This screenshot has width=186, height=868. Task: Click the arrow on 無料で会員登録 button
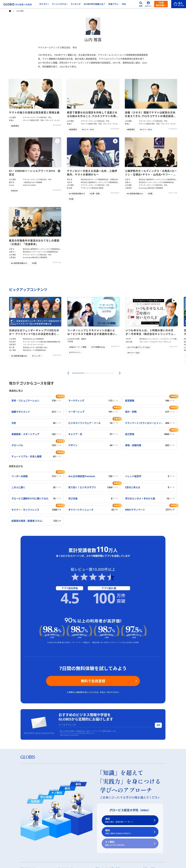136,681
